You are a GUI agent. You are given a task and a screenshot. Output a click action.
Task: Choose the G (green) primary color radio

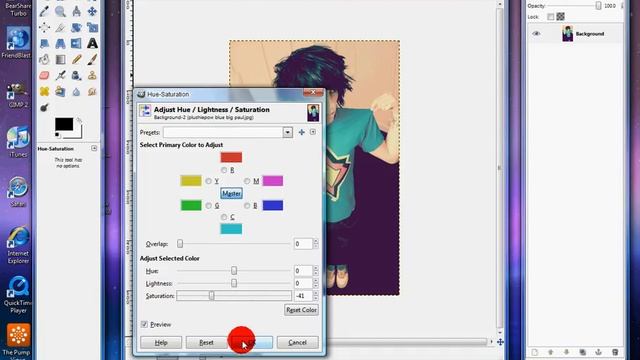pyautogui.click(x=209, y=206)
